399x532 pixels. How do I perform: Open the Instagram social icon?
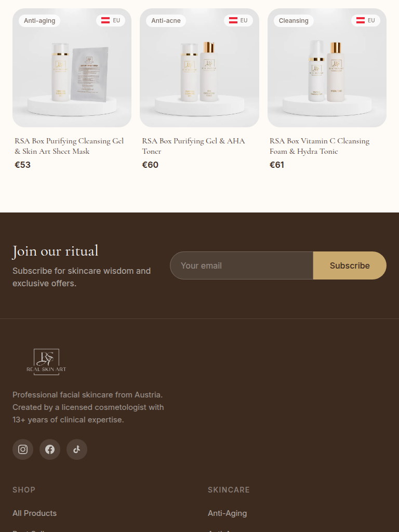click(x=23, y=449)
